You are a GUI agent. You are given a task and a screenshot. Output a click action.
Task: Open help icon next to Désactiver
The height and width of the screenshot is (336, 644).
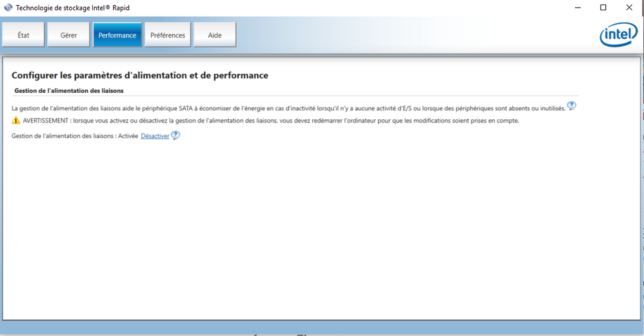point(176,135)
